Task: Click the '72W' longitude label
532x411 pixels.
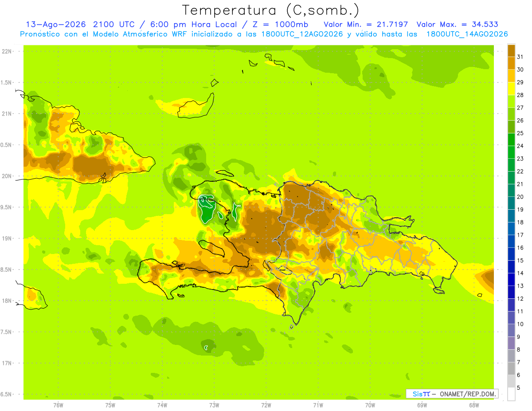Action: 266,405
